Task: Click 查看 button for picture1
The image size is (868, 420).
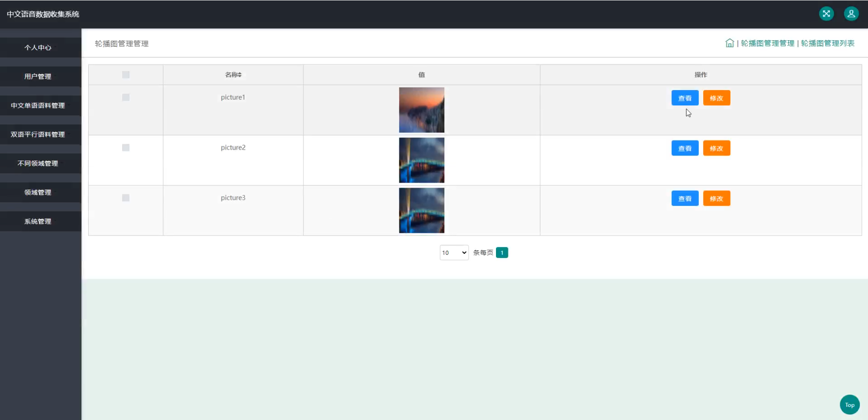Action: click(x=685, y=98)
